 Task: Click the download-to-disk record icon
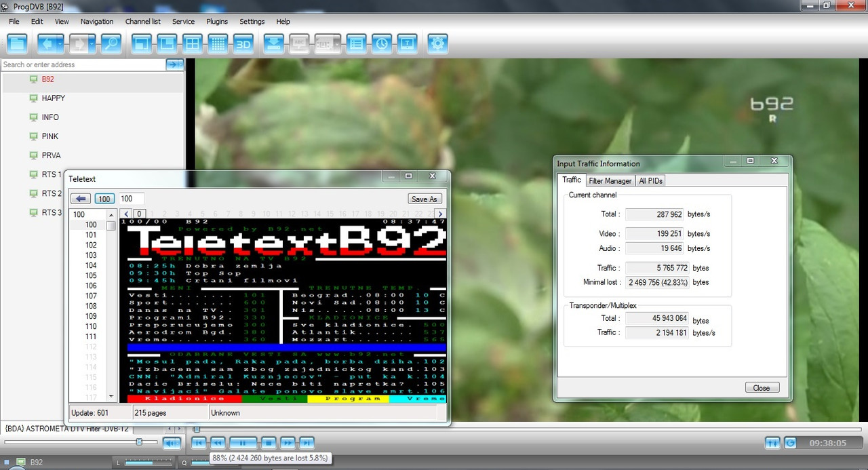(274, 44)
